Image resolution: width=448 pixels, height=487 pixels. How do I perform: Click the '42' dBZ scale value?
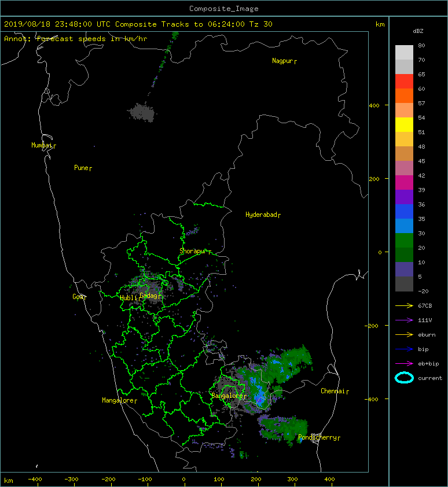[x=421, y=175]
